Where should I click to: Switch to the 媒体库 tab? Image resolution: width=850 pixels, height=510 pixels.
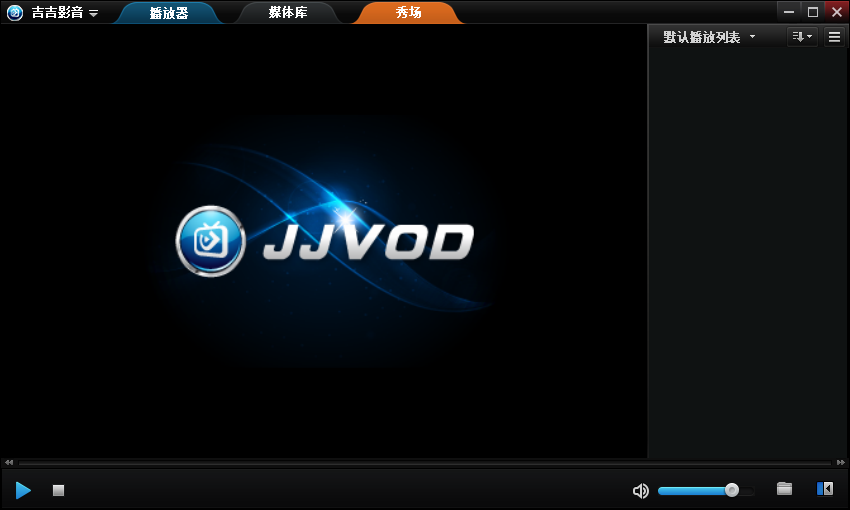coord(288,12)
